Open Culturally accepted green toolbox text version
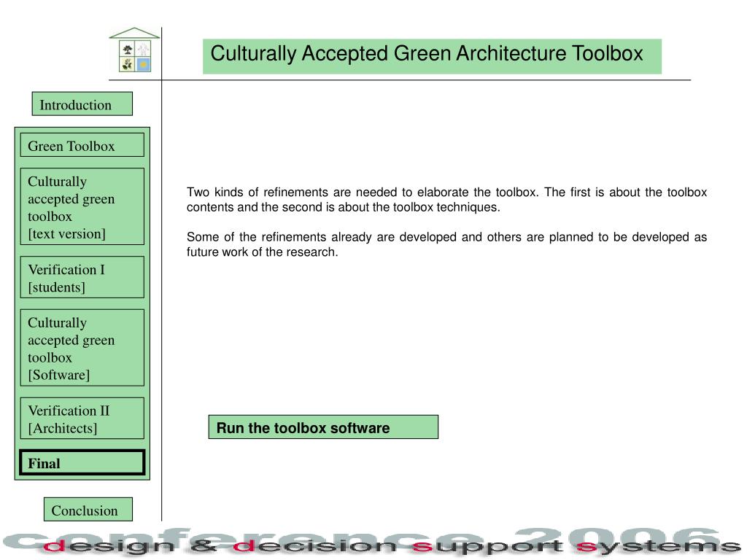This screenshot has height=560, width=747. (x=82, y=206)
